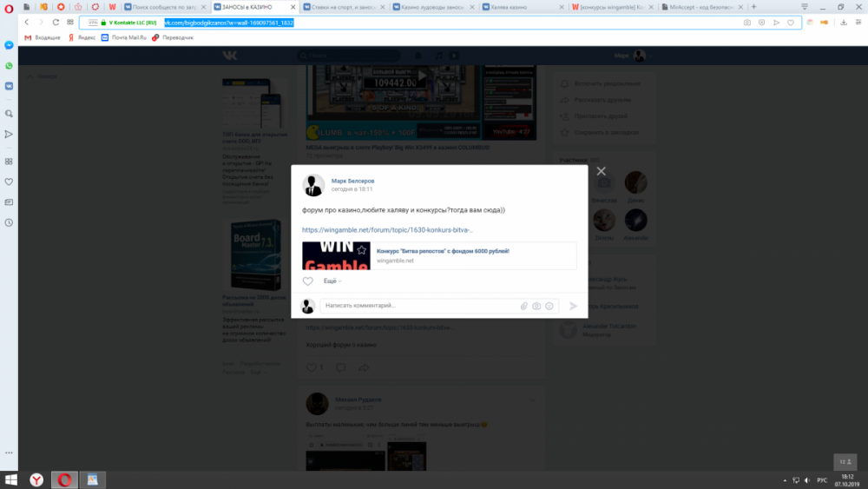Open Переводчик bookmark
This screenshot has height=489, width=868.
tap(173, 37)
